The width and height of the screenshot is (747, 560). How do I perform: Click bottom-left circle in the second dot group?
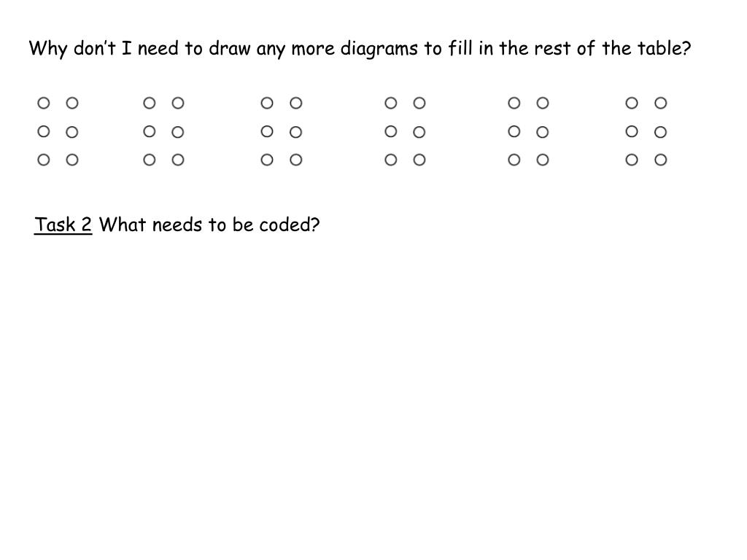tap(150, 160)
